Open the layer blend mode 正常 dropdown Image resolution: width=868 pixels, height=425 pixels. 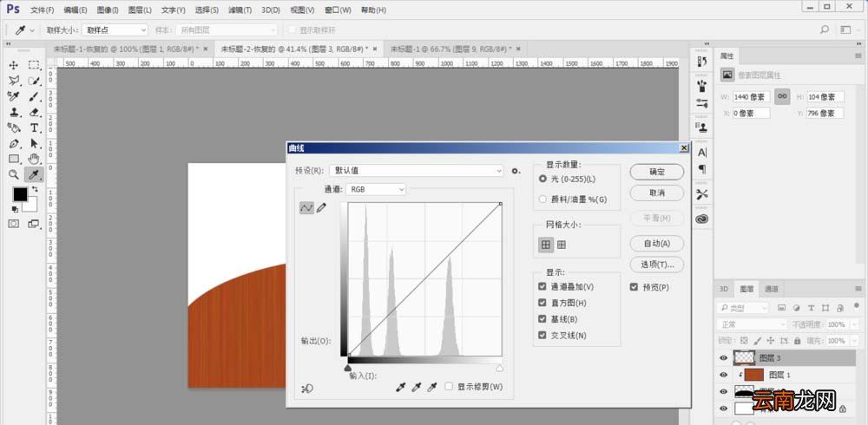[x=751, y=324]
